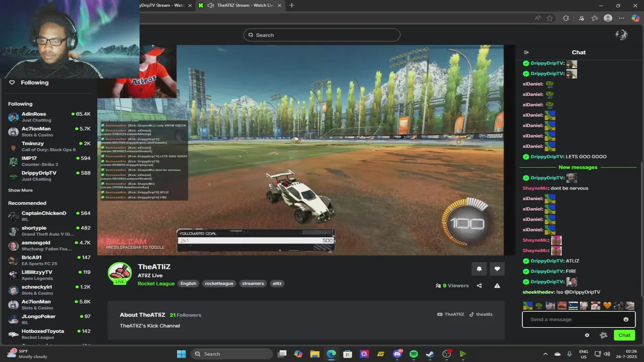Open JLongoPoker recommended channel

click(x=49, y=319)
